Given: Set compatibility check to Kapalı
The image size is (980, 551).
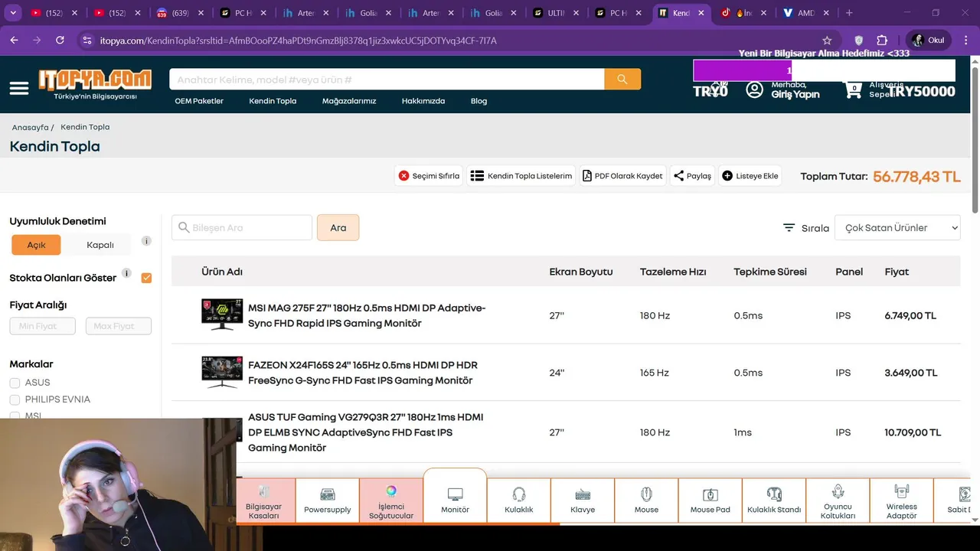Looking at the screenshot, I should (x=100, y=245).
